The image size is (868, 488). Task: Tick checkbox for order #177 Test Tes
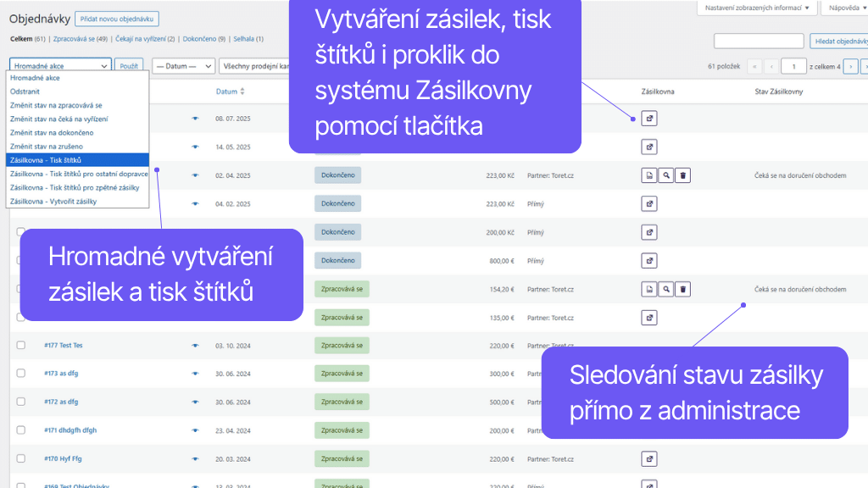click(21, 346)
